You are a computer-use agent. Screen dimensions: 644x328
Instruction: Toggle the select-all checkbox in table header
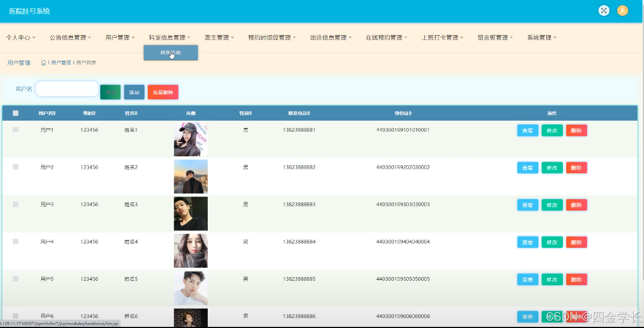pyautogui.click(x=15, y=113)
